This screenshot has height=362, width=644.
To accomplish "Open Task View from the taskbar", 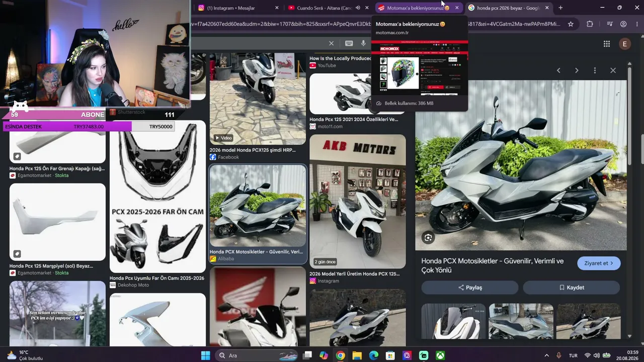I will point(307,355).
